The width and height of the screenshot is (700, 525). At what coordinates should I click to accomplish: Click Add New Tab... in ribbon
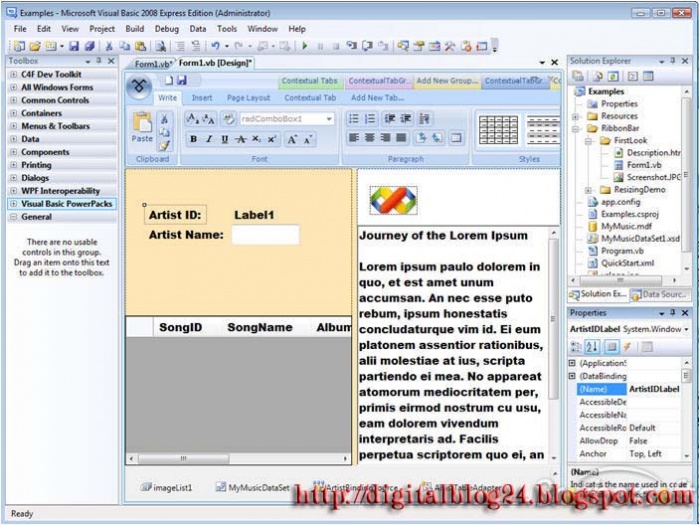pos(377,98)
